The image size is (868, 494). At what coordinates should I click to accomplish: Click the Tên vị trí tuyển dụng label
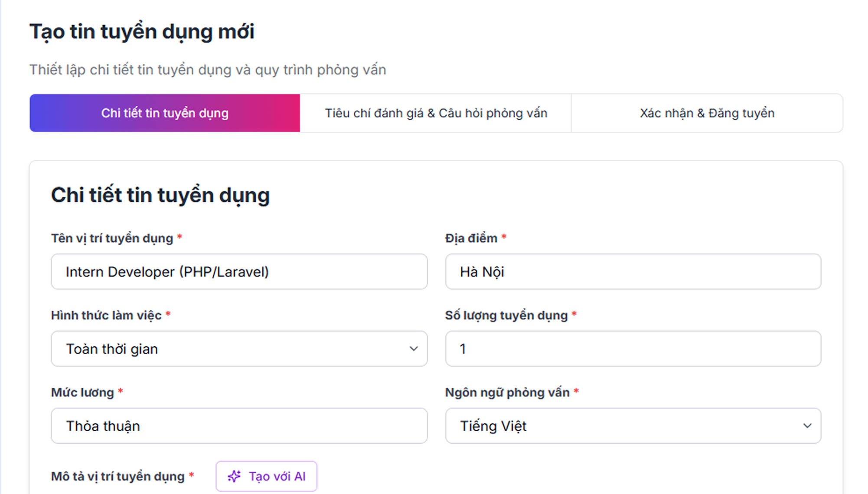coord(112,238)
